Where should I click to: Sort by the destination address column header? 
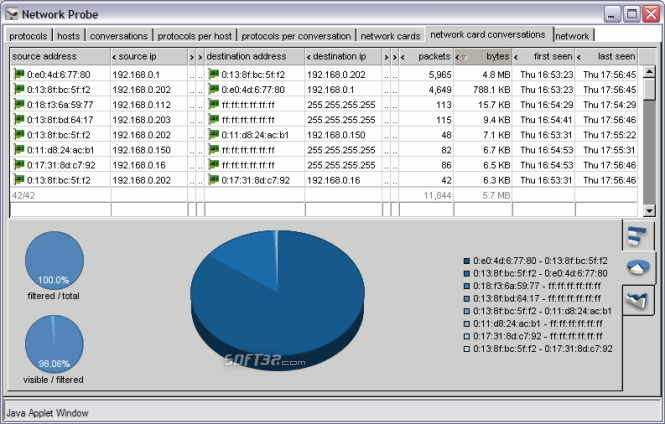point(254,56)
